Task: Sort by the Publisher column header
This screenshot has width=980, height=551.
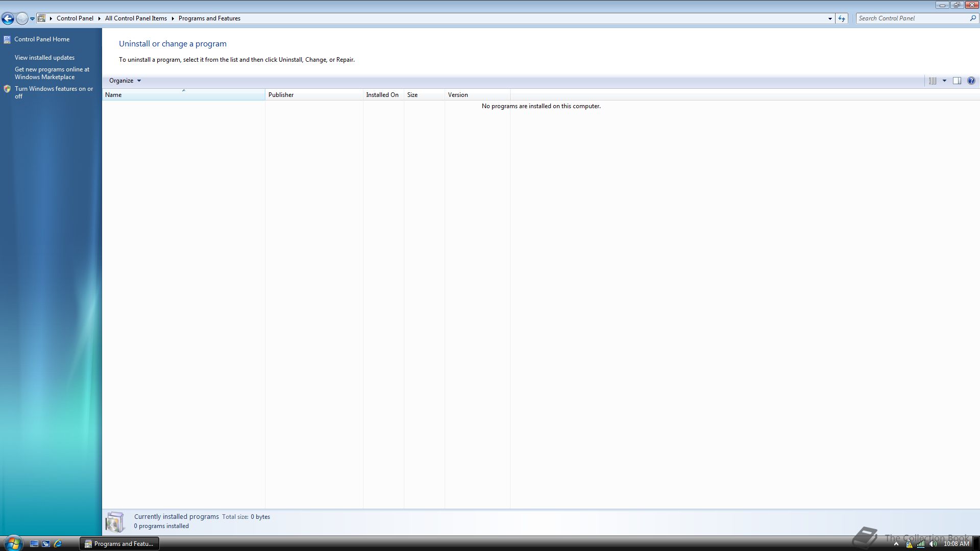Action: pos(314,95)
